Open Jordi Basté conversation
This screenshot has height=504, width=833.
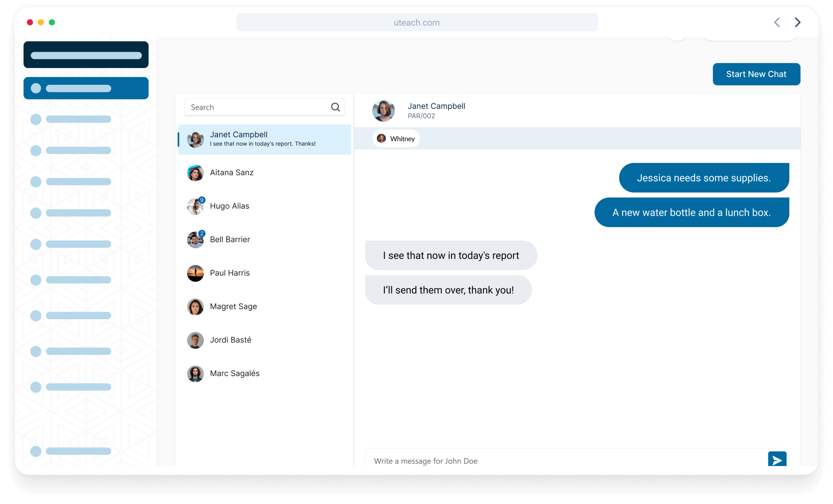[x=230, y=340]
